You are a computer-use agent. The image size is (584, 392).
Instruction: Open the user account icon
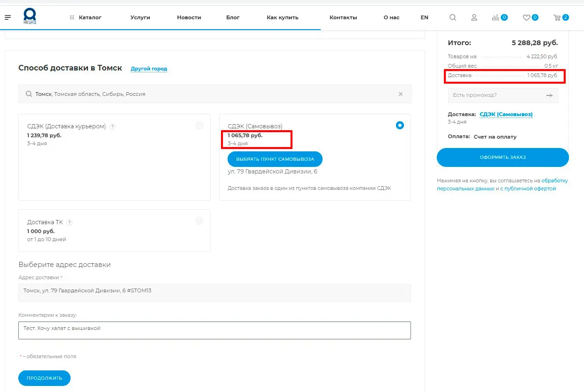tap(474, 17)
